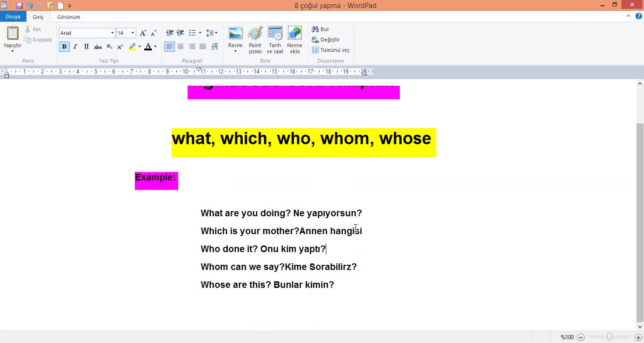The image size is (644, 343).
Task: Click scrollbar down arrow
Action: (640, 327)
